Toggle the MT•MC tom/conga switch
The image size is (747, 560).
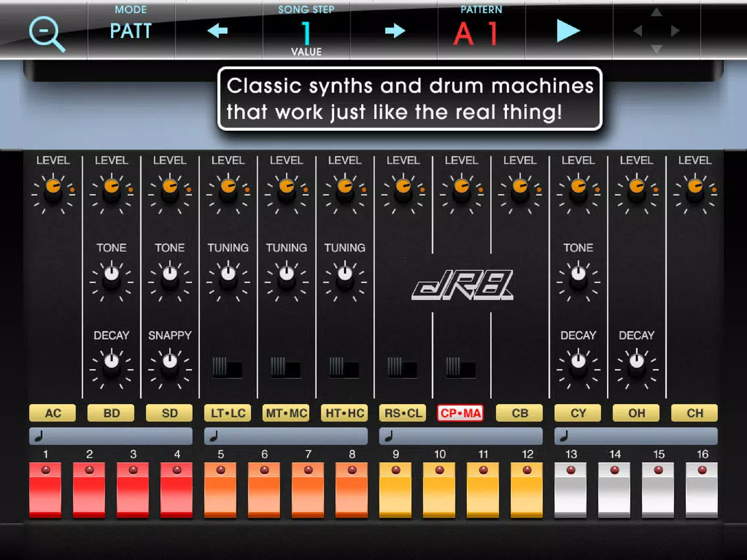[286, 367]
